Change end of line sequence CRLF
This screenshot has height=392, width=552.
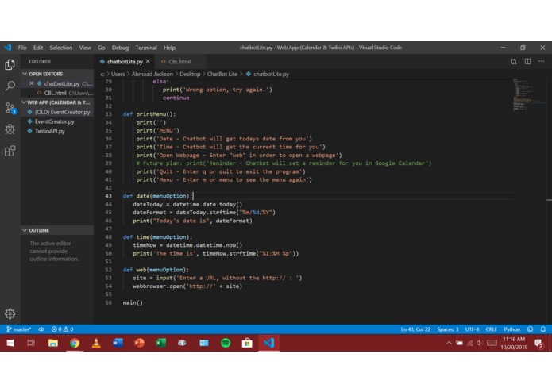pos(492,329)
